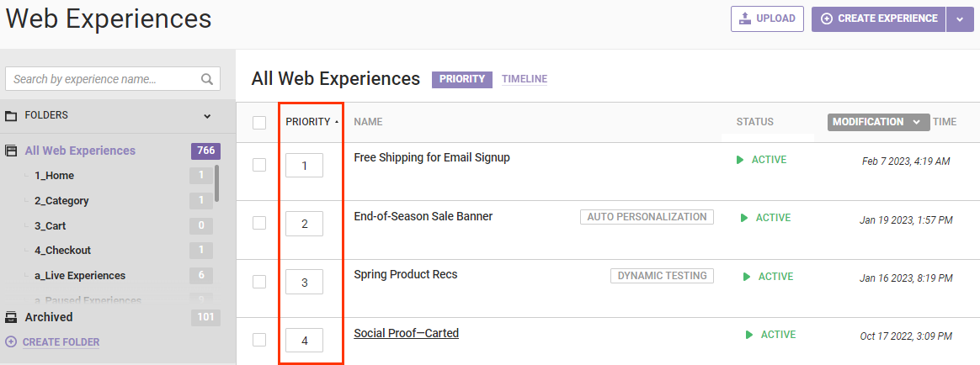Click the folder list scrollbar
Viewport: 980px width, 365px height.
(x=217, y=183)
